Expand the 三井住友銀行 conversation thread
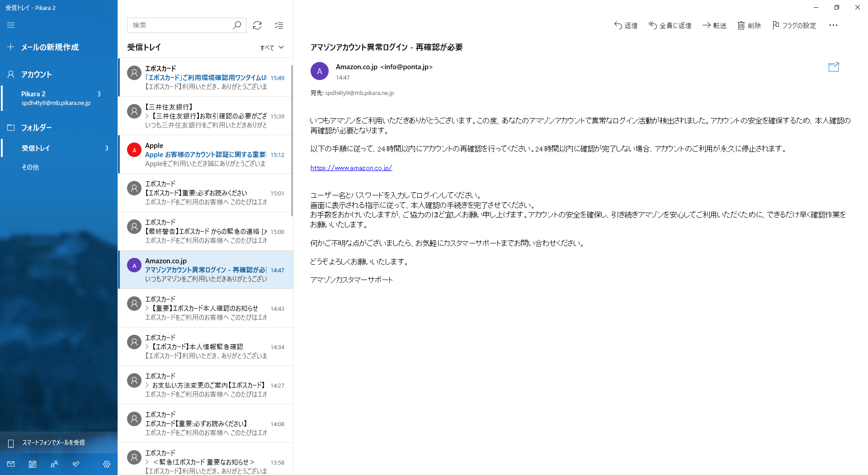This screenshot has width=868, height=475. tap(147, 116)
